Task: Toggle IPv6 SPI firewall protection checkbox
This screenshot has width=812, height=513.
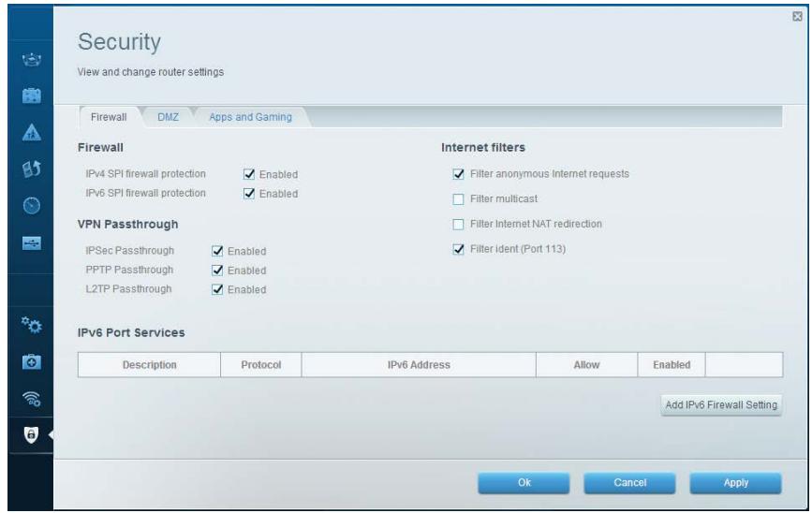Action: tap(249, 193)
